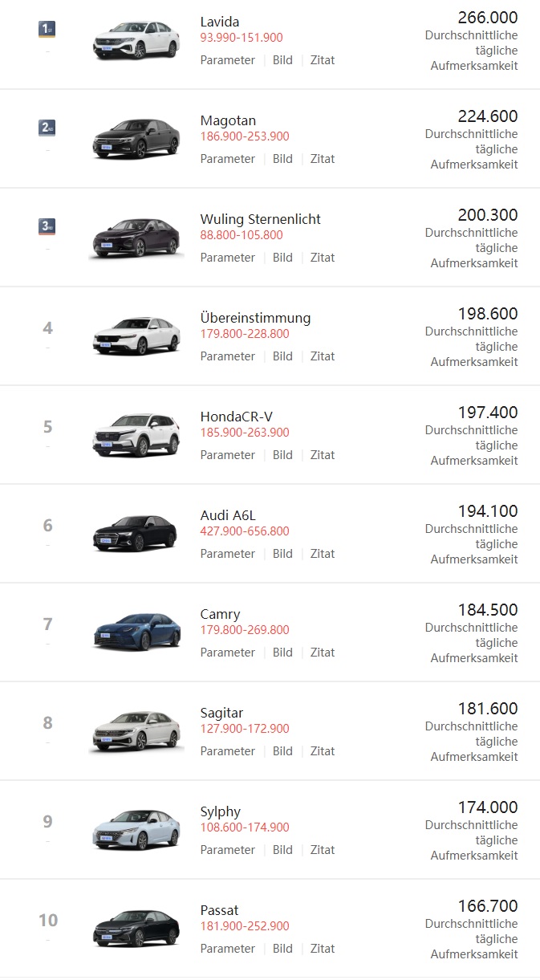This screenshot has height=980, width=540.
Task: Click the Übereinstimmung model name
Action: pyautogui.click(x=255, y=318)
